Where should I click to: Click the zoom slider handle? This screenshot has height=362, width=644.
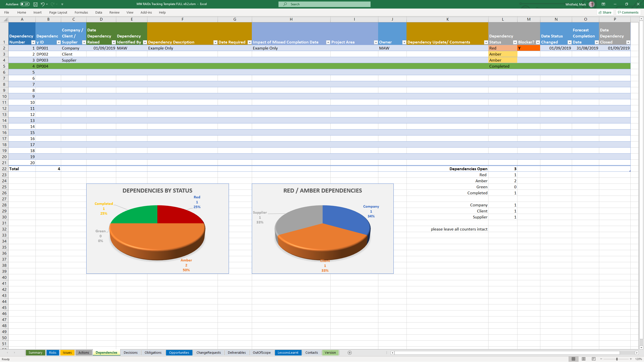(x=617, y=359)
